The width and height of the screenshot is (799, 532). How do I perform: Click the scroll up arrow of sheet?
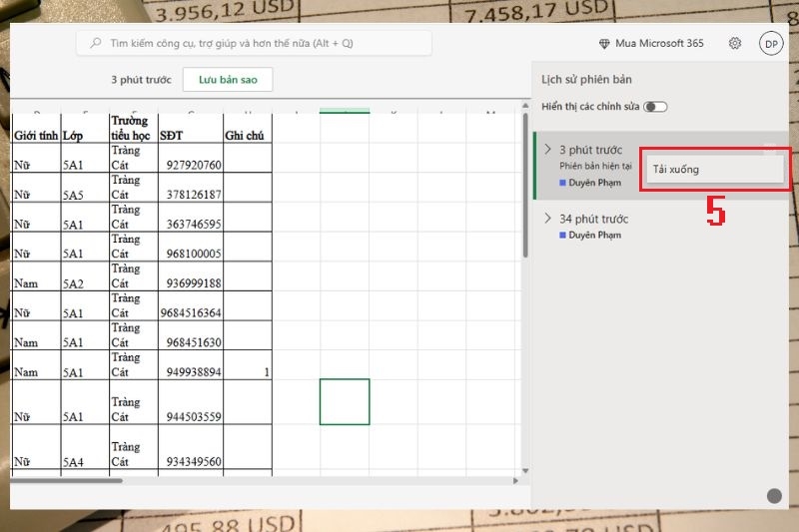[x=525, y=106]
